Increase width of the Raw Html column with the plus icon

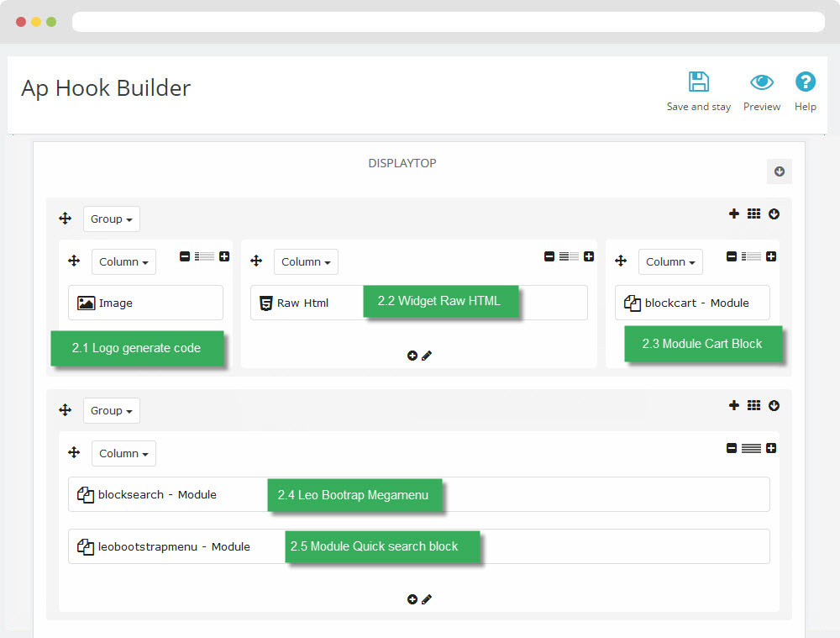coord(589,256)
